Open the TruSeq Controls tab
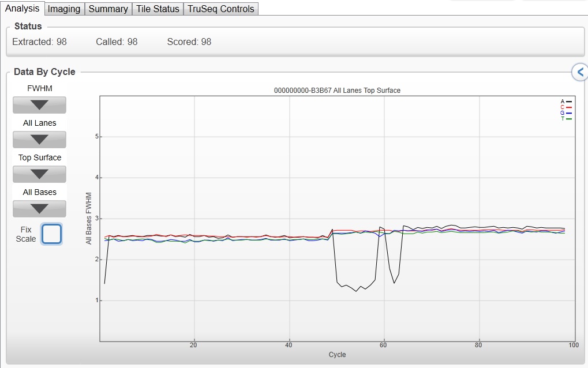Screen dimensions: 588x368 (221, 9)
